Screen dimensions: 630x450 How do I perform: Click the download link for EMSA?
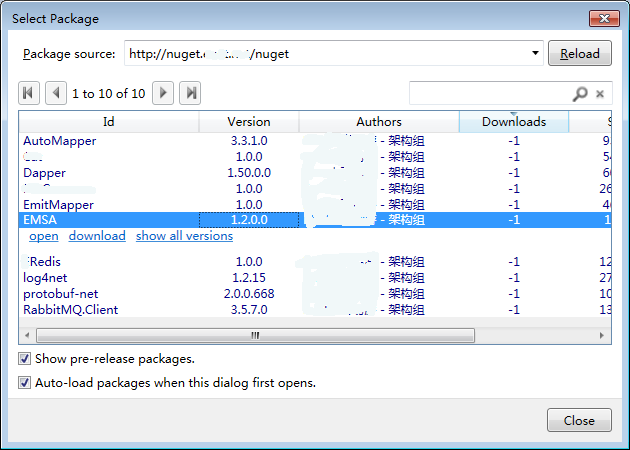pos(97,236)
